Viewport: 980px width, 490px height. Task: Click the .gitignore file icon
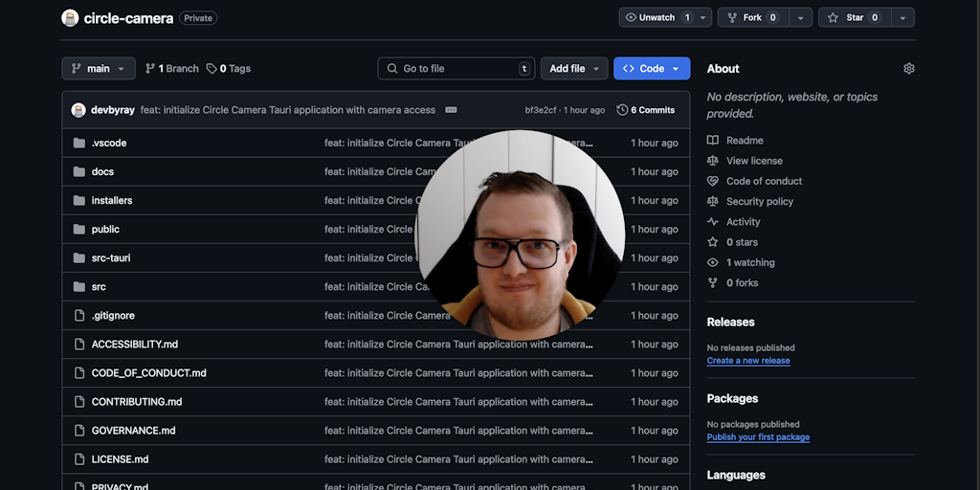(79, 316)
